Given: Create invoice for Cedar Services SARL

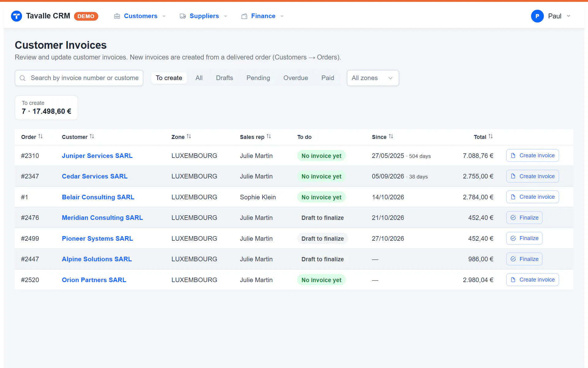Looking at the screenshot, I should [533, 176].
